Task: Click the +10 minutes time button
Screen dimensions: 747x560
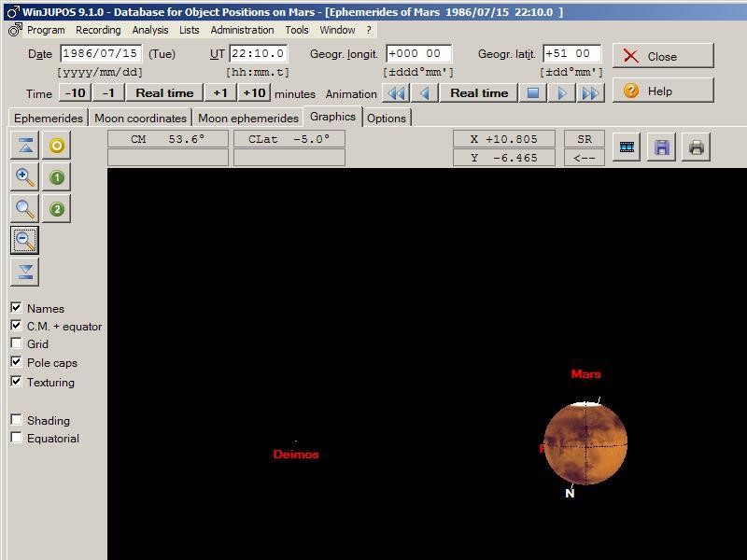Action: [x=254, y=92]
